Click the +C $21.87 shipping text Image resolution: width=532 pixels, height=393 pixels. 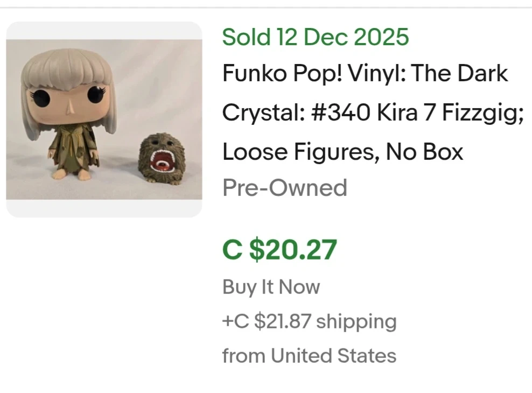click(309, 321)
